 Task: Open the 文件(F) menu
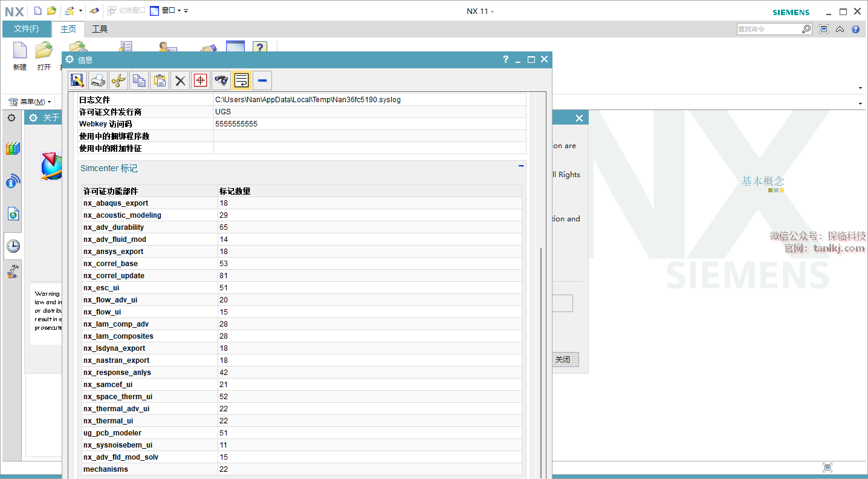click(27, 29)
